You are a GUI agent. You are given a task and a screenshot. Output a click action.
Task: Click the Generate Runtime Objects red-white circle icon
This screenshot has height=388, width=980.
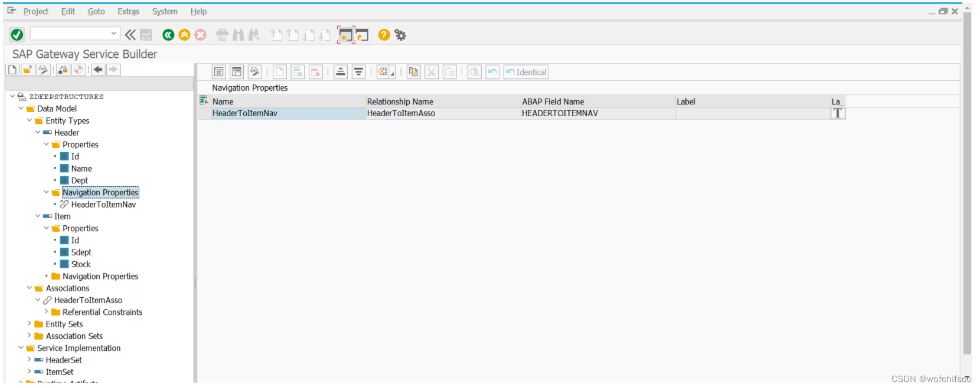[x=79, y=70]
